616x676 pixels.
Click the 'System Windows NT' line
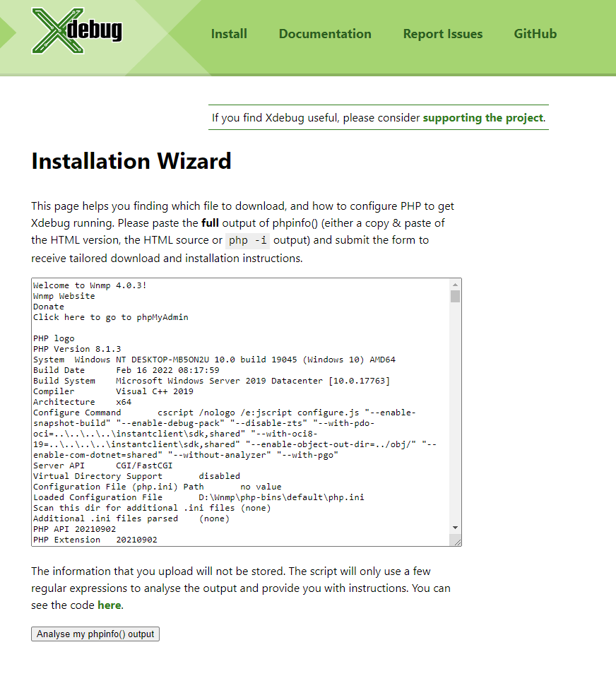[214, 360]
